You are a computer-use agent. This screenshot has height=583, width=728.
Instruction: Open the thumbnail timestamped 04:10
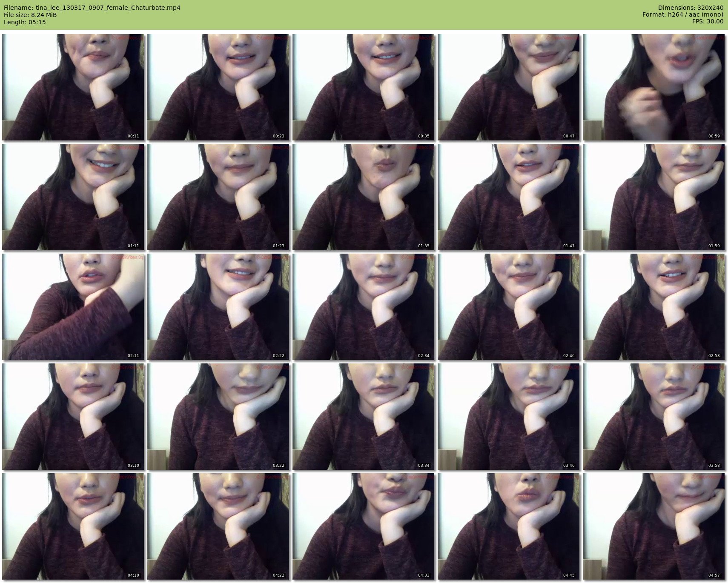click(73, 526)
